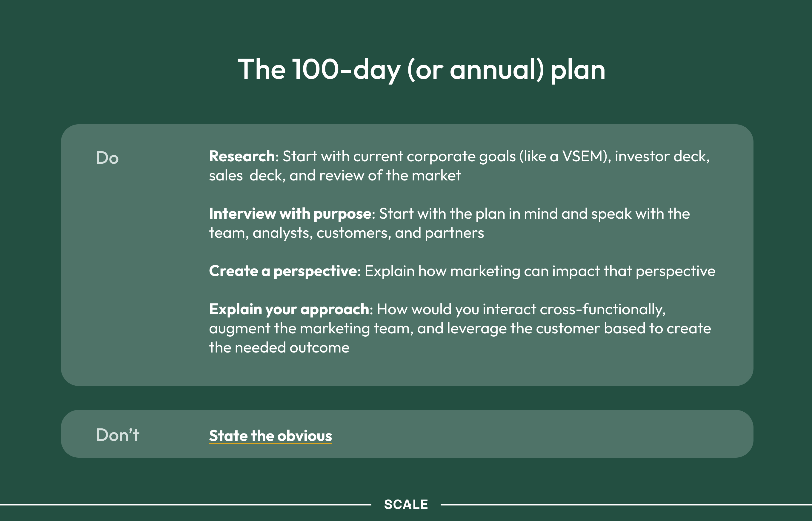Click the 'Explain your approach' heading

289,309
